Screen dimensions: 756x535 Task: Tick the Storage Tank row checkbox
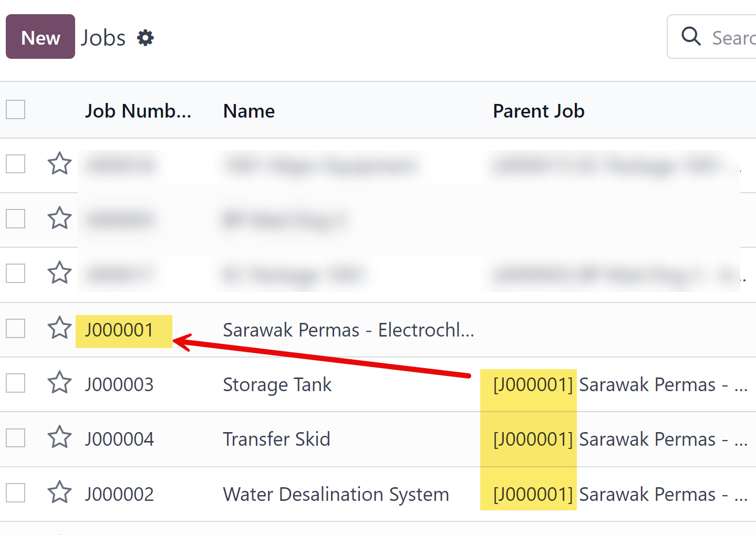coord(16,383)
